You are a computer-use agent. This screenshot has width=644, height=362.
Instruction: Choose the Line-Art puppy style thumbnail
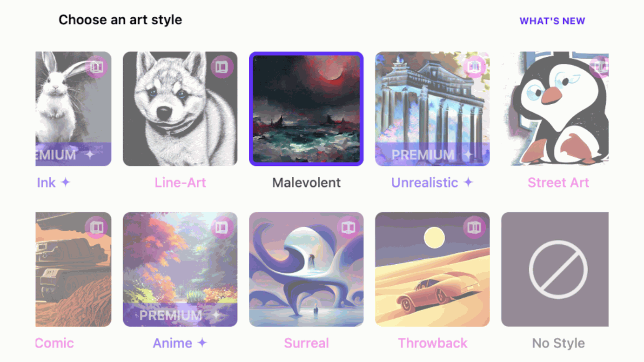coord(180,109)
